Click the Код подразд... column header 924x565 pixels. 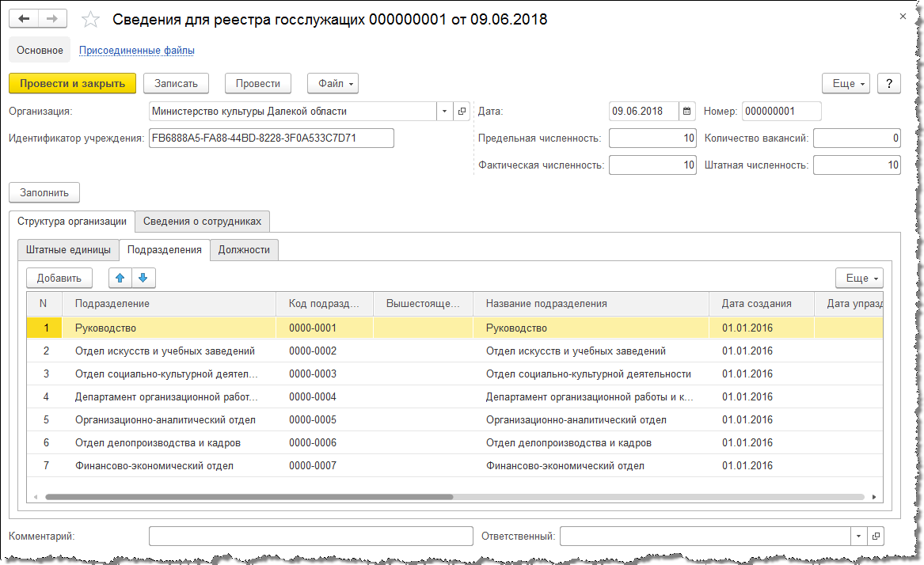click(324, 304)
